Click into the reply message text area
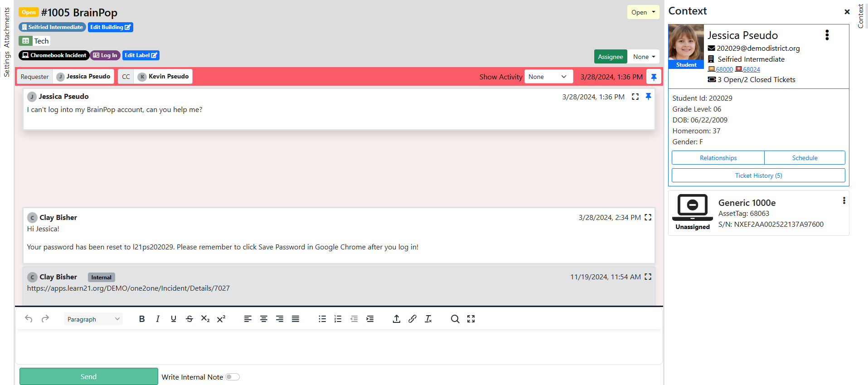This screenshot has width=868, height=385. (x=339, y=346)
